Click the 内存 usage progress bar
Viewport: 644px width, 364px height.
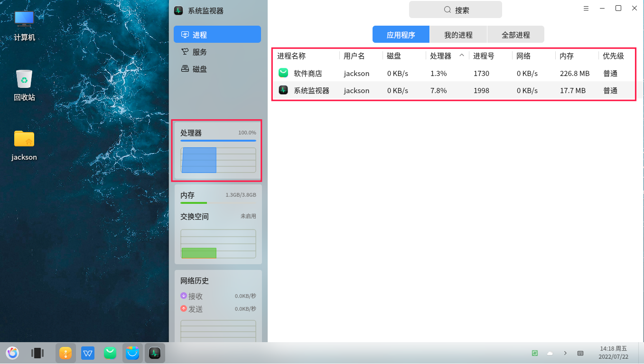[x=218, y=203]
